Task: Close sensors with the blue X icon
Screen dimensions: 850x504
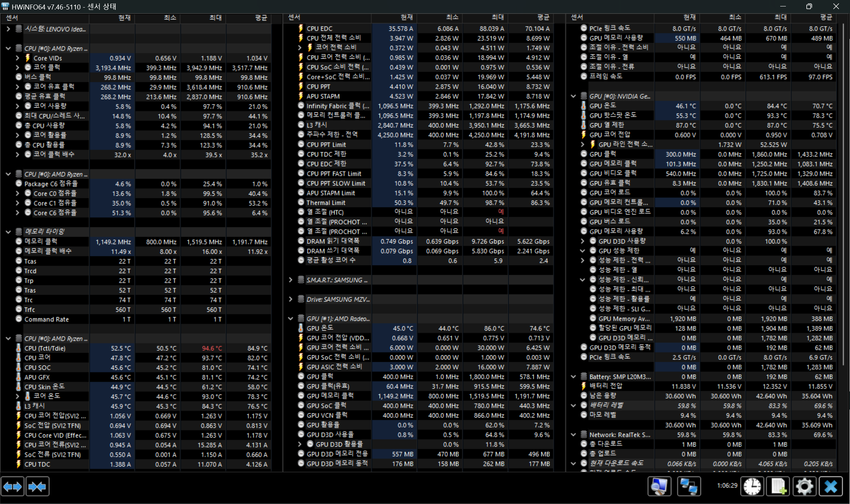Action: click(x=831, y=487)
